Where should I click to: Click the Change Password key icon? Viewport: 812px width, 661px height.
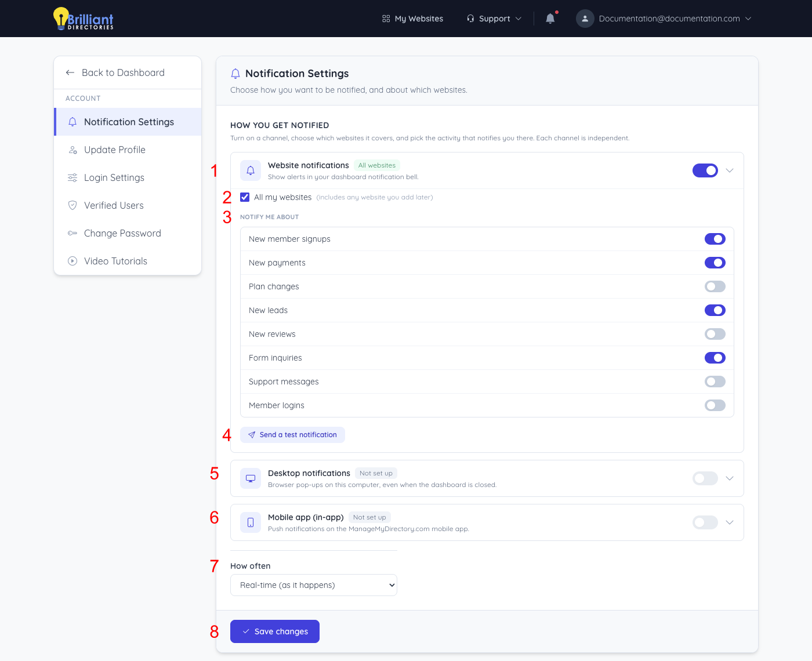click(x=72, y=233)
